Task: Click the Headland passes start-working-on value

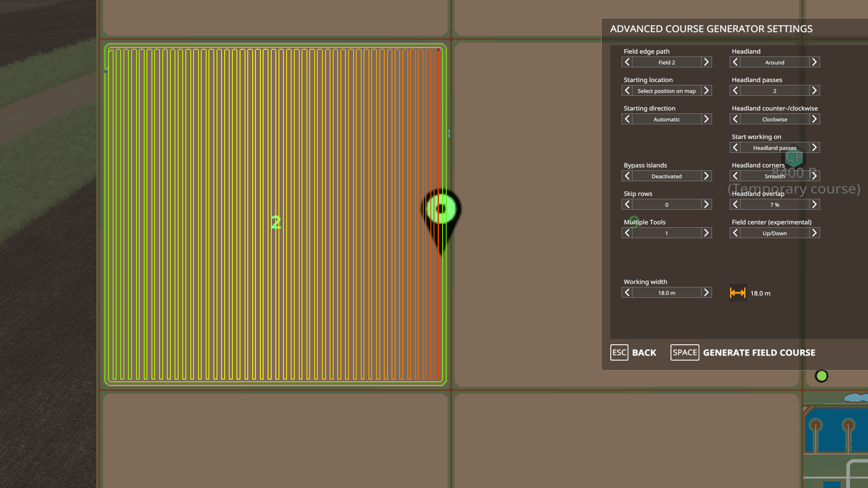Action: click(x=775, y=148)
